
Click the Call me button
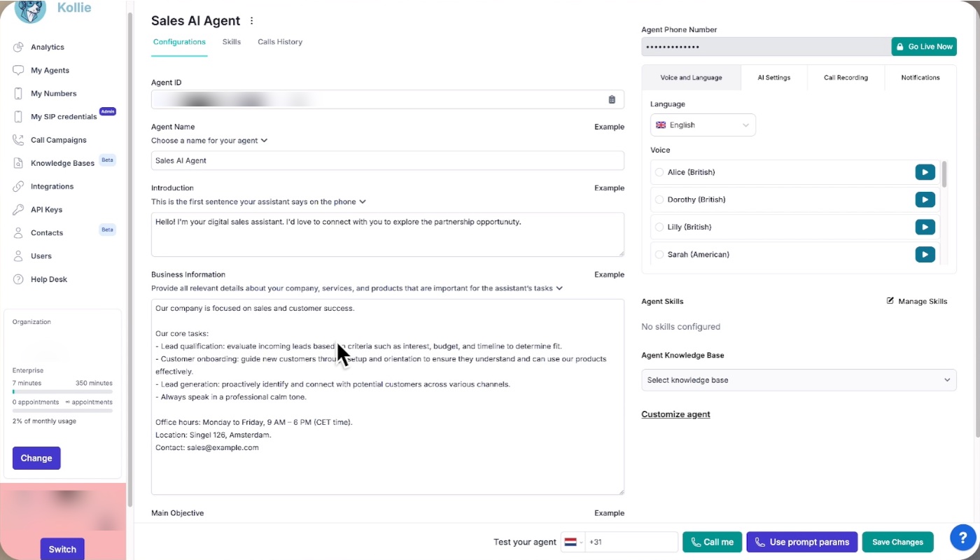(712, 542)
